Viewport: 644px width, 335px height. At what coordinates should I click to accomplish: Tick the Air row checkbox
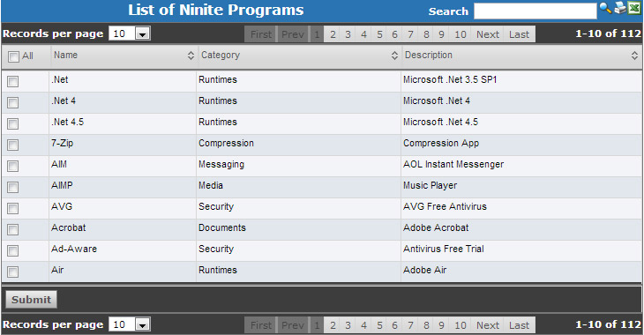[12, 272]
